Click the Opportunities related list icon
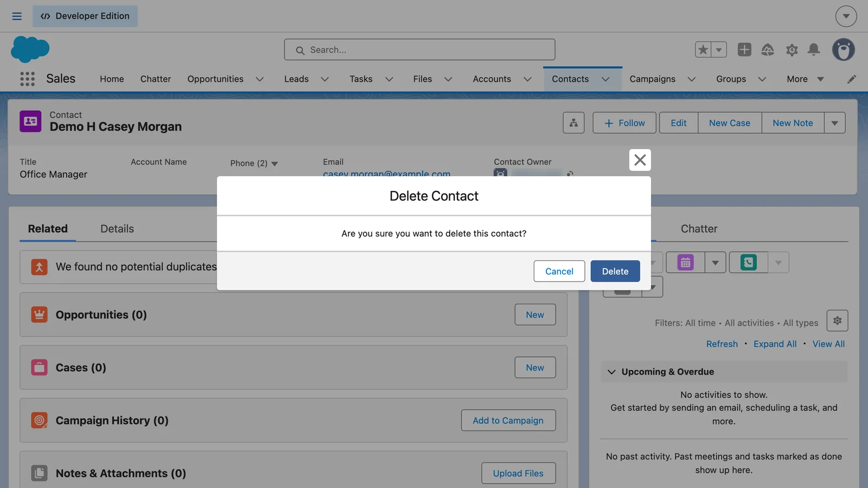 [x=39, y=314]
